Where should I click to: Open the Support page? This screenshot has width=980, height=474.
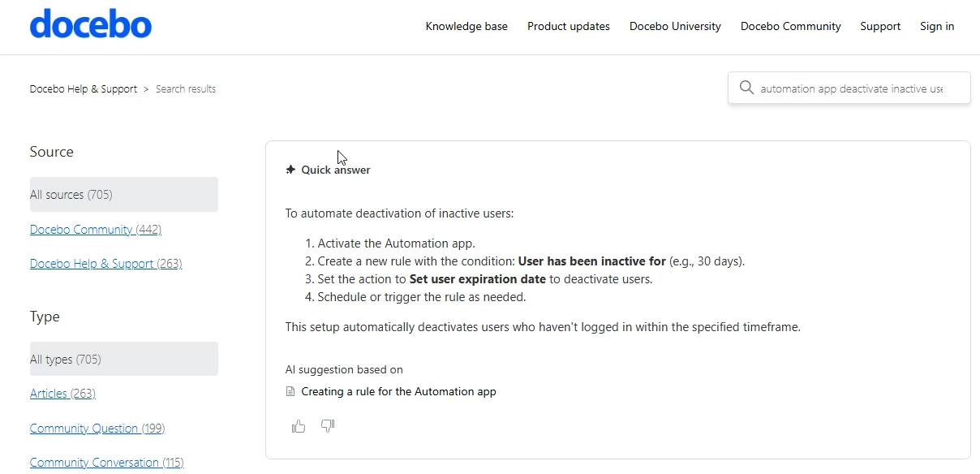coord(880,26)
